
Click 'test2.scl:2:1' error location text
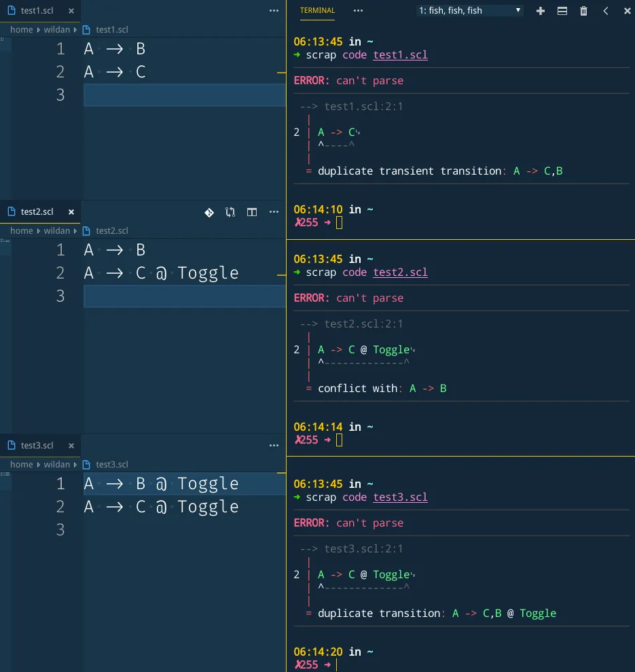363,323
